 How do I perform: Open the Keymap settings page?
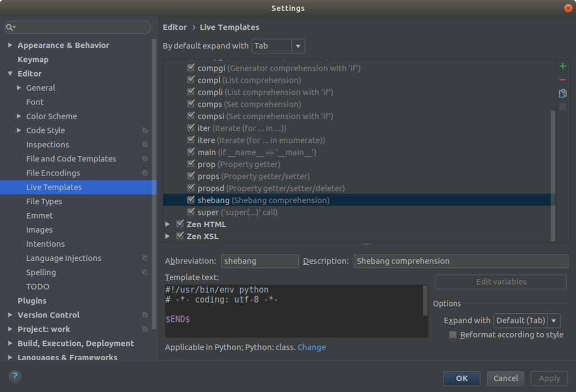pos(33,60)
